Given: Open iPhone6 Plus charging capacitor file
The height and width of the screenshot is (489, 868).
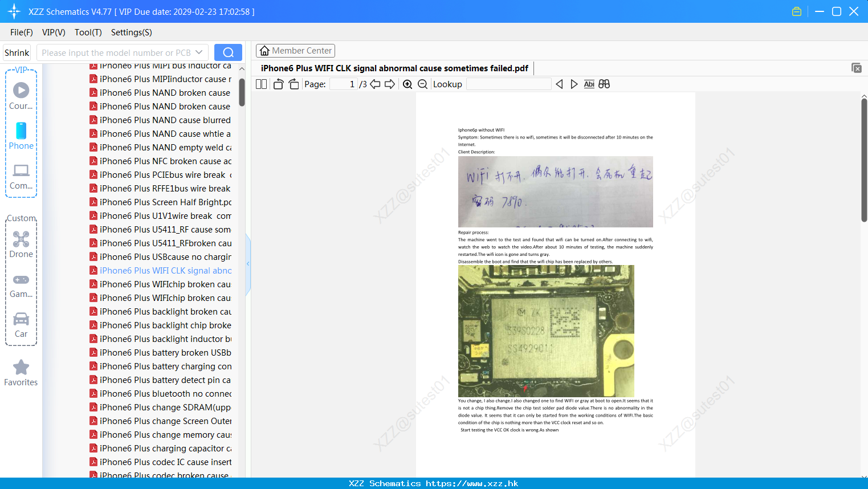Looking at the screenshot, I should [x=161, y=449].
